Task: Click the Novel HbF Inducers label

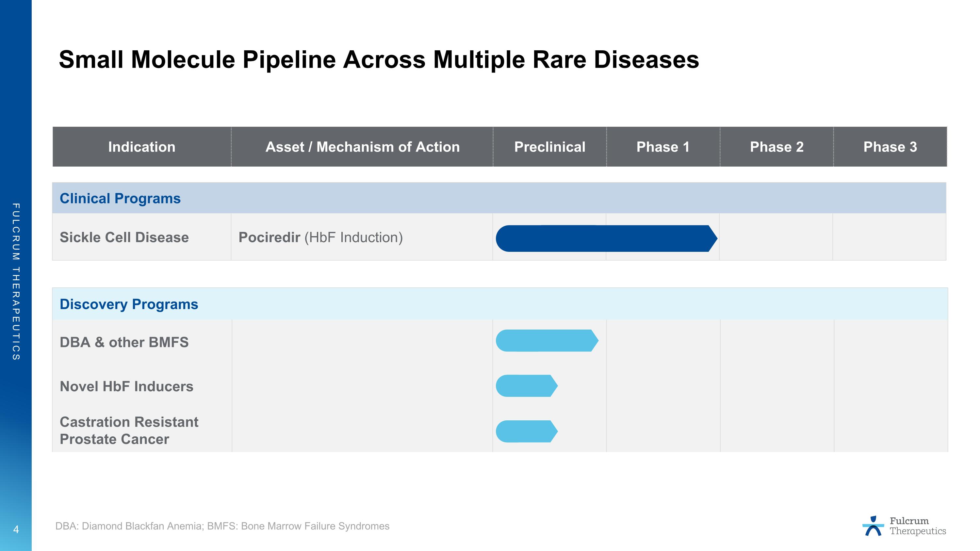Action: [126, 386]
